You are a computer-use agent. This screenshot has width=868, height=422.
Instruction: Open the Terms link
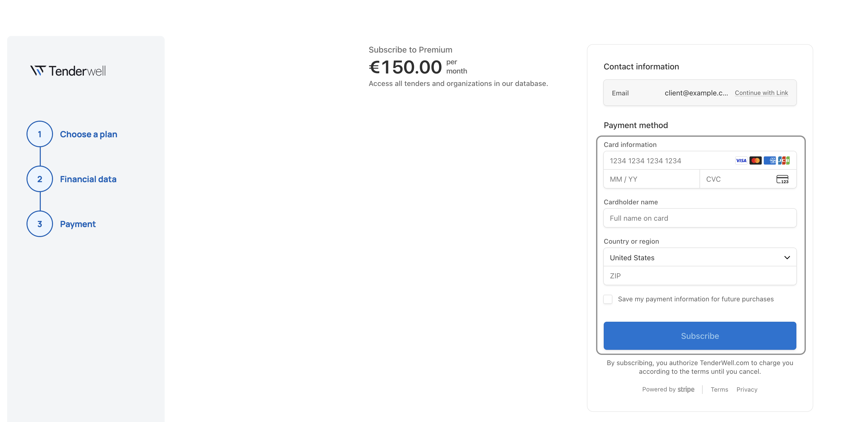(719, 390)
